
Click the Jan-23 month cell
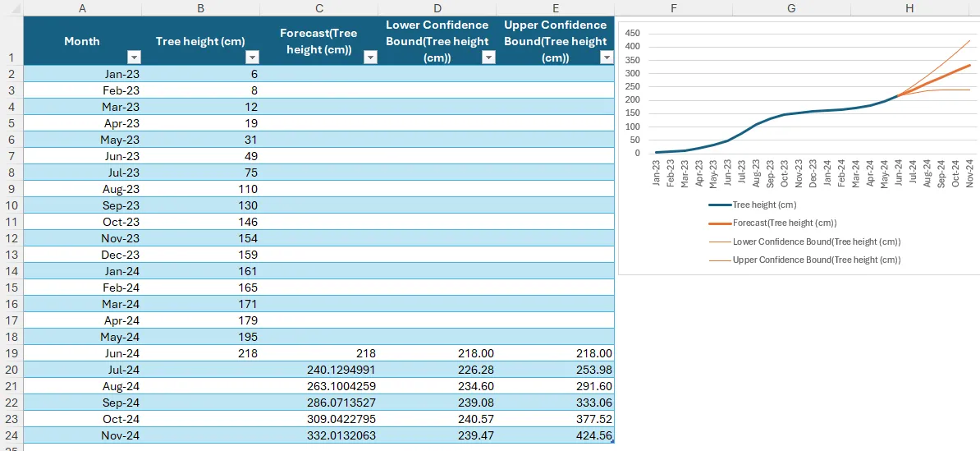83,74
